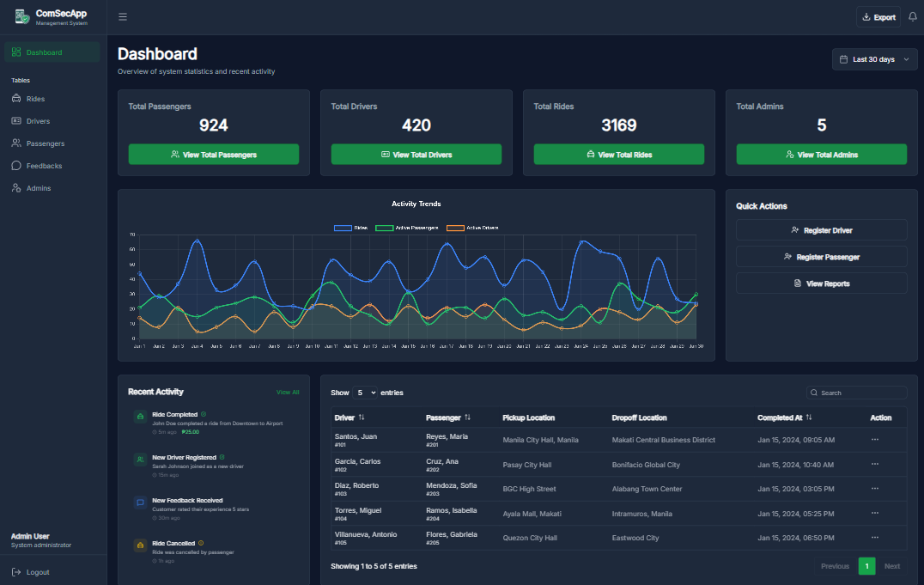The height and width of the screenshot is (585, 924).
Task: Open the View All recent activity link
Action: pos(288,393)
